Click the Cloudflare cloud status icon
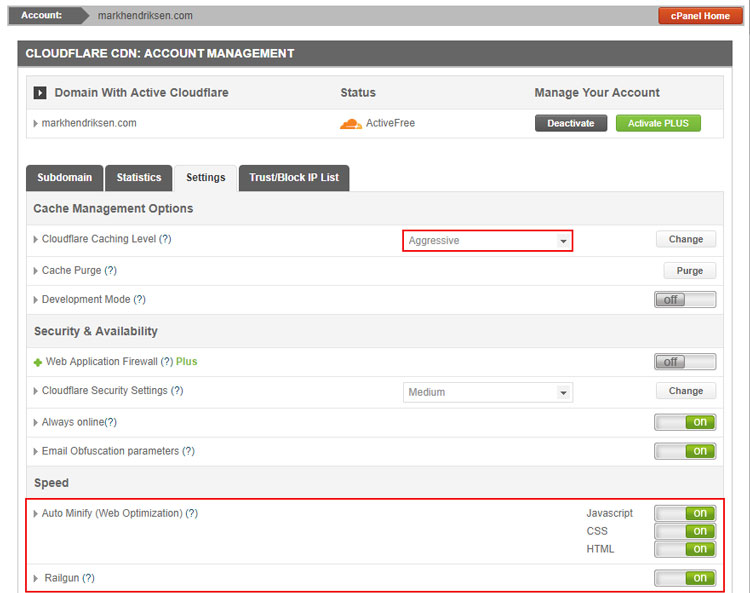Screen dimensions: 750x593 [x=351, y=124]
